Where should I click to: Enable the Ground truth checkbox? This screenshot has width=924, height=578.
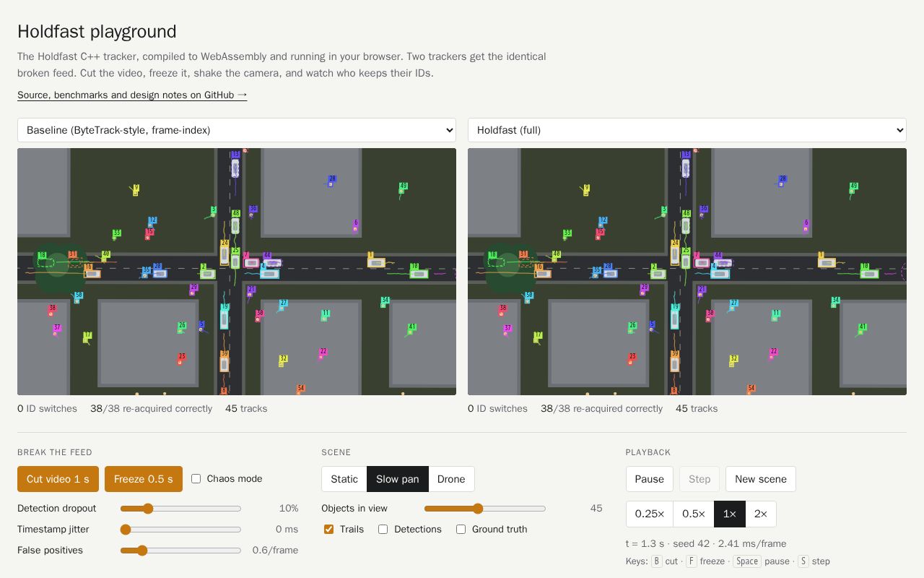(x=461, y=529)
